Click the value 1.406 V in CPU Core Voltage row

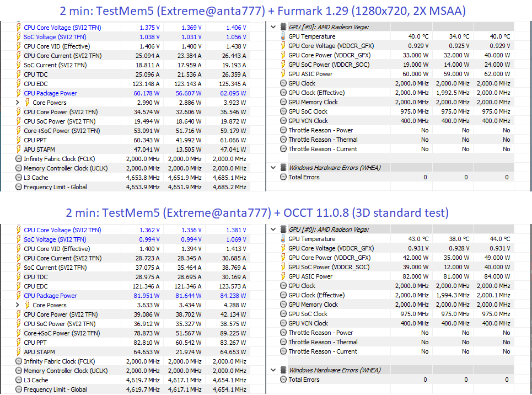click(236, 28)
